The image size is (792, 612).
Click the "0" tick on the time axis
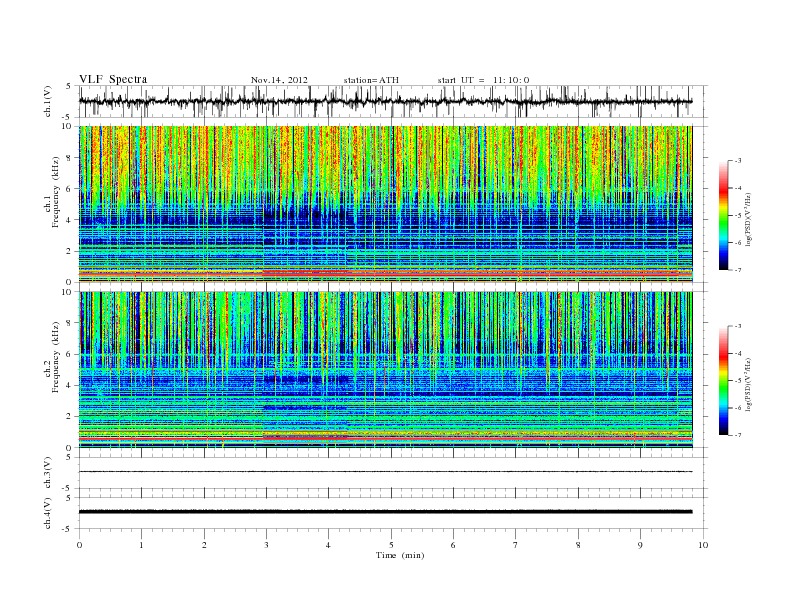tap(79, 545)
